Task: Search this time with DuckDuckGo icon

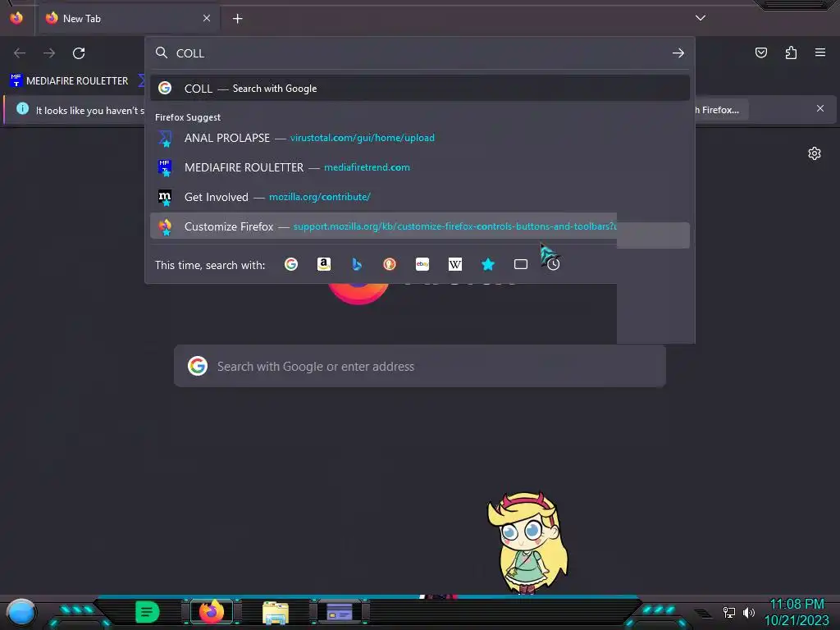Action: pyautogui.click(x=390, y=264)
